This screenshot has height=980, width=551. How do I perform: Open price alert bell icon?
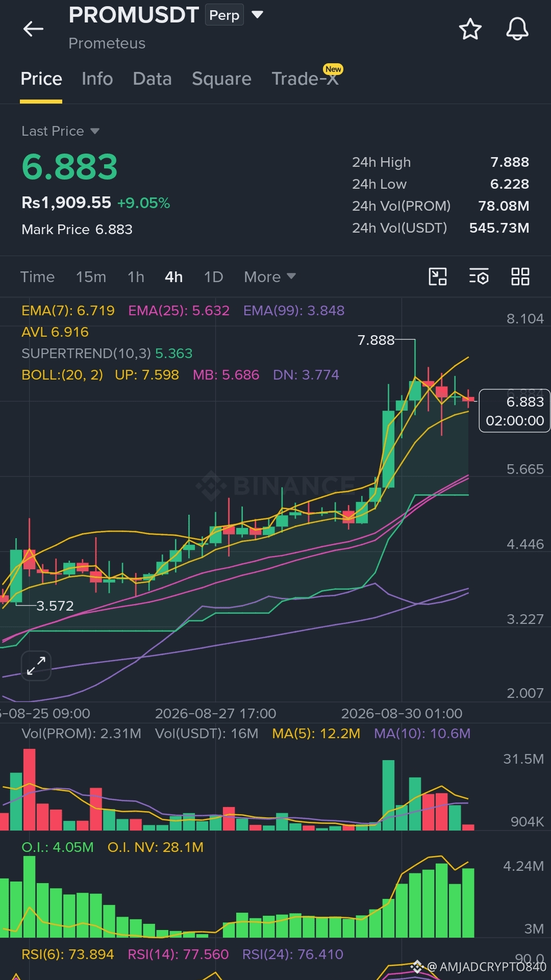coord(517,29)
